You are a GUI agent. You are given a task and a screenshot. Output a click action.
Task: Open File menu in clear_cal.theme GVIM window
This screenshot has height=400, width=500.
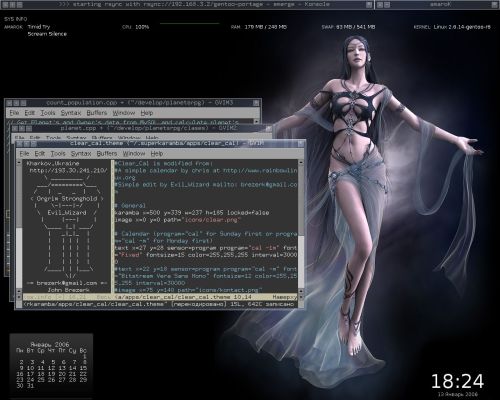[24, 154]
